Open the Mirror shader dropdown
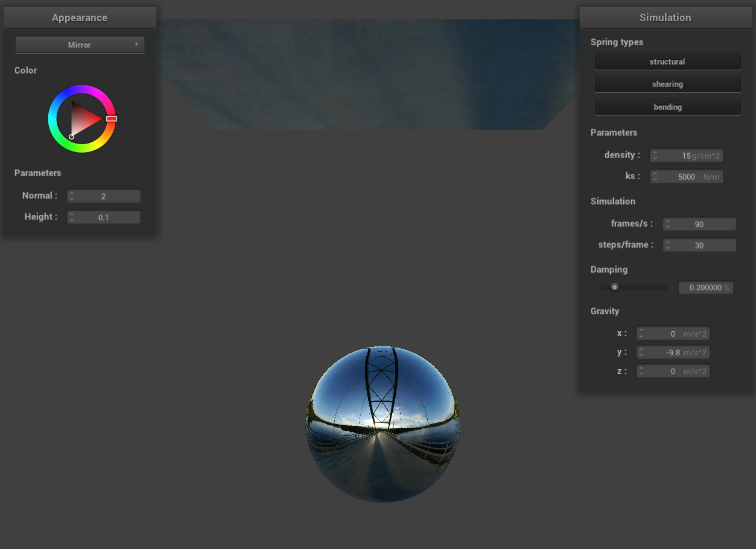The width and height of the screenshot is (756, 549). coord(80,45)
